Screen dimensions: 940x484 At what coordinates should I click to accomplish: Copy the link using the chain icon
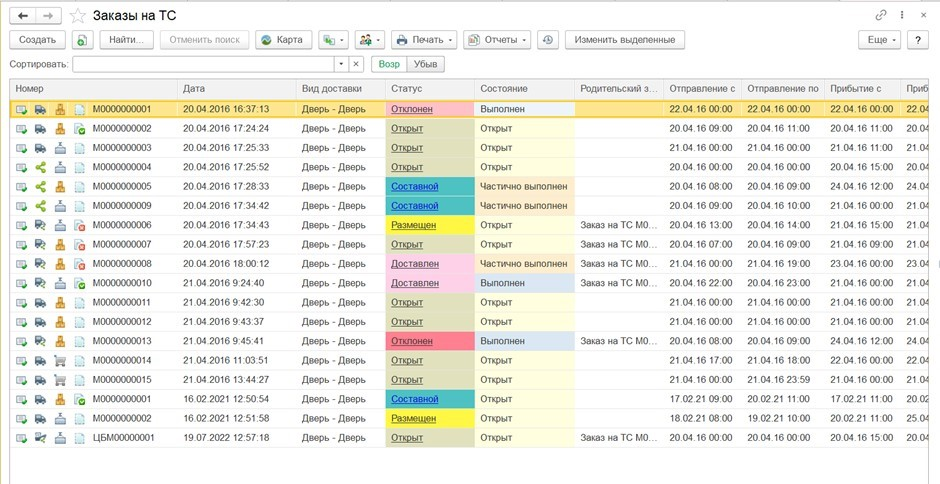[x=881, y=15]
